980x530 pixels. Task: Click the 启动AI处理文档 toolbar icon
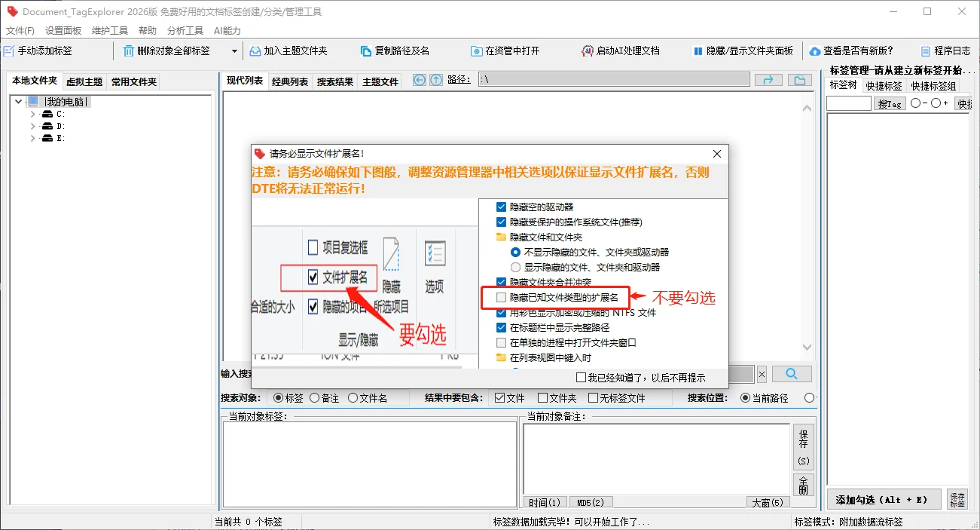(x=588, y=51)
